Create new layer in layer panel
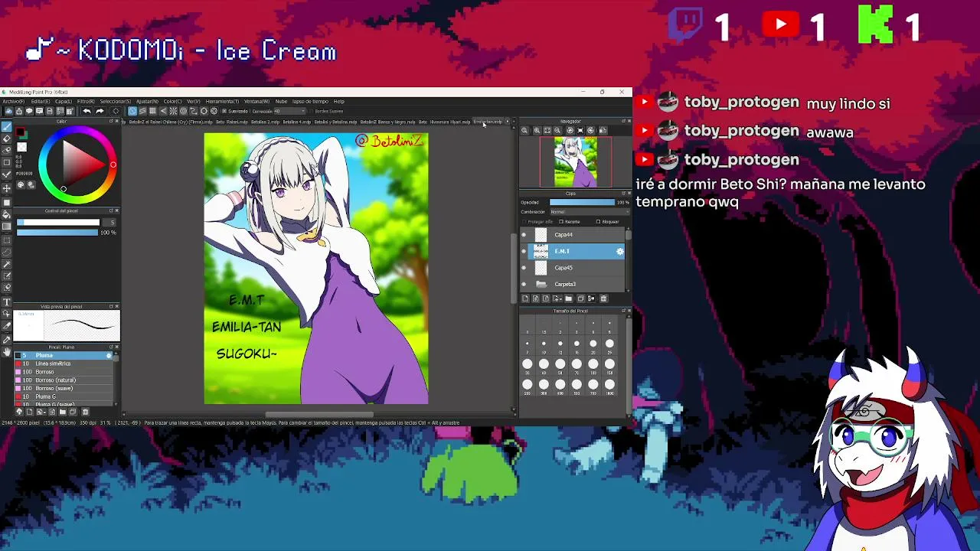 click(525, 298)
